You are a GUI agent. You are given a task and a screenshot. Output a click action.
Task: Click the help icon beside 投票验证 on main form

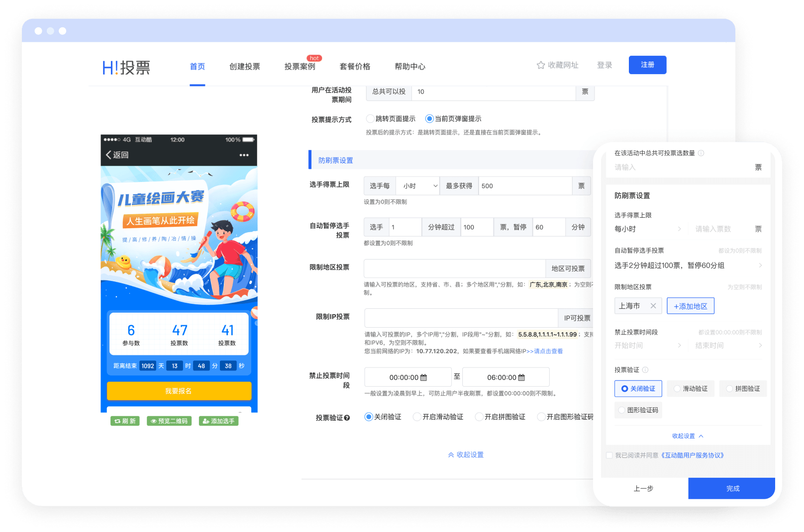click(347, 418)
